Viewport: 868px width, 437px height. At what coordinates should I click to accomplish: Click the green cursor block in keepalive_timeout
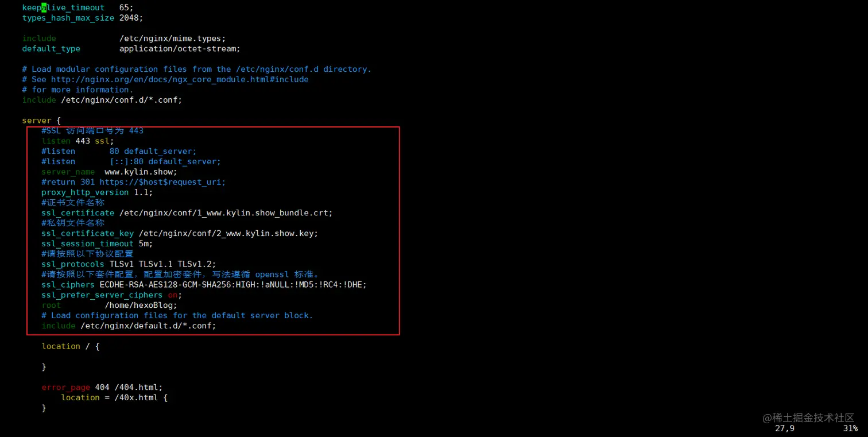(x=44, y=8)
